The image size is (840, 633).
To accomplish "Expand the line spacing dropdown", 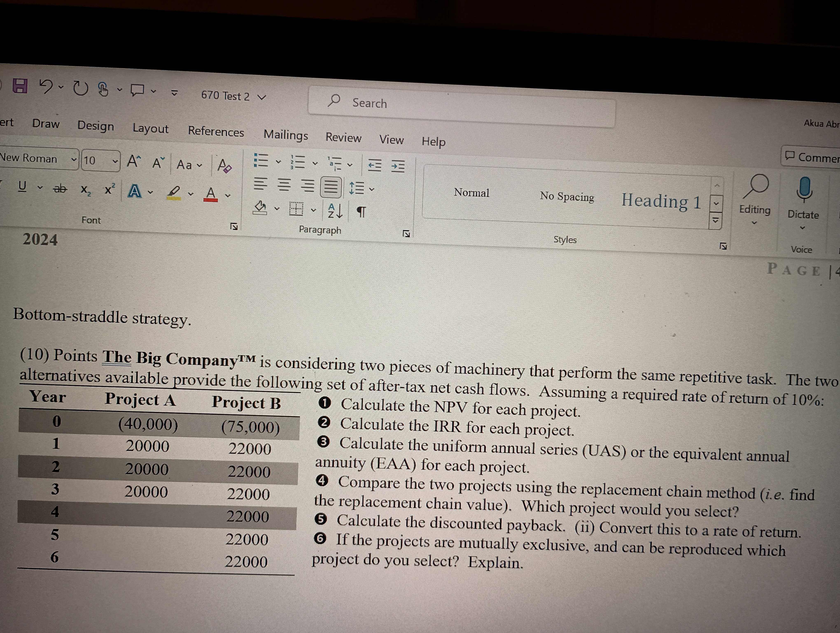I will point(371,189).
